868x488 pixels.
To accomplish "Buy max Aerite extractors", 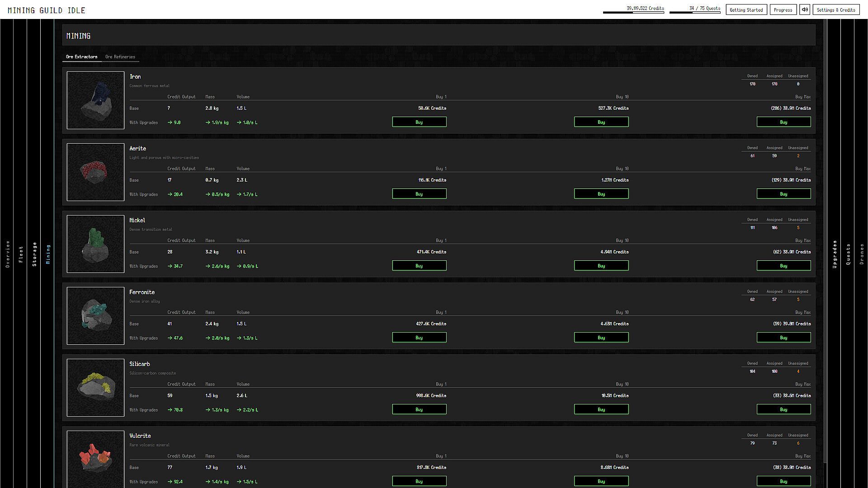I will click(783, 194).
